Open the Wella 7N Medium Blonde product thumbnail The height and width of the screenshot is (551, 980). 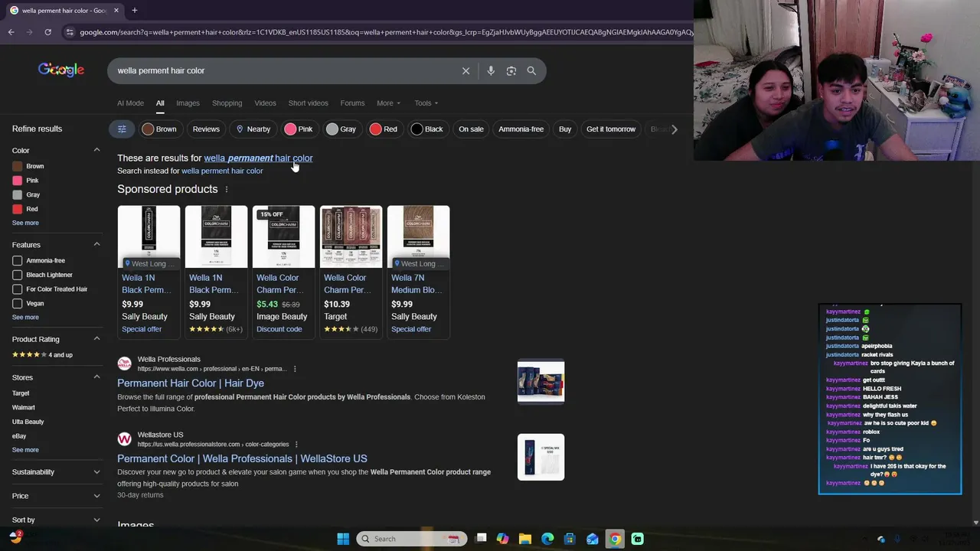(x=418, y=237)
